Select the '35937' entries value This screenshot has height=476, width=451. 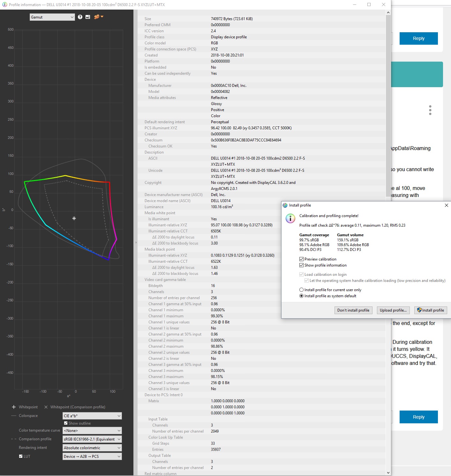(x=216, y=450)
